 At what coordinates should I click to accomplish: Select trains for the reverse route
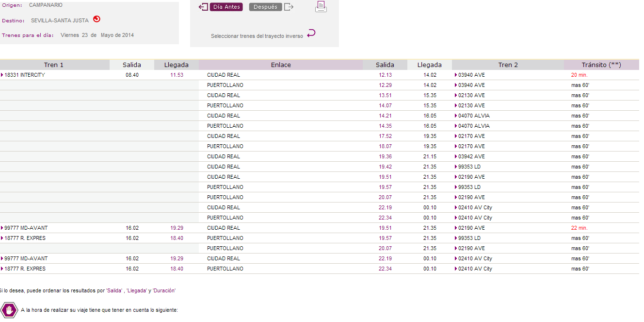pos(257,36)
